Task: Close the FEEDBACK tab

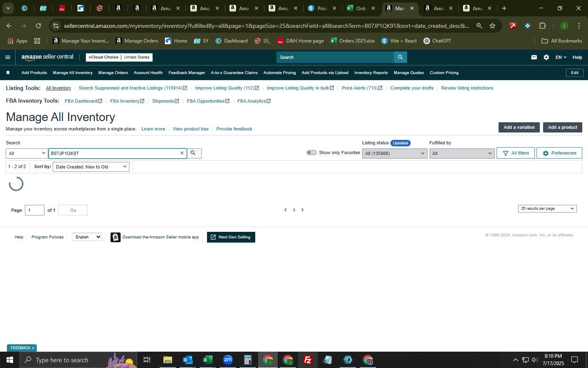Action: tap(33, 348)
